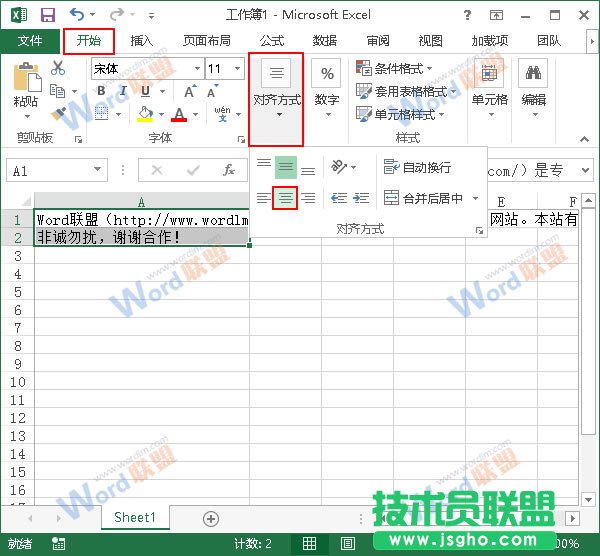Viewport: 600px width, 556px height.
Task: Open the 视图 tab
Action: pos(430,41)
